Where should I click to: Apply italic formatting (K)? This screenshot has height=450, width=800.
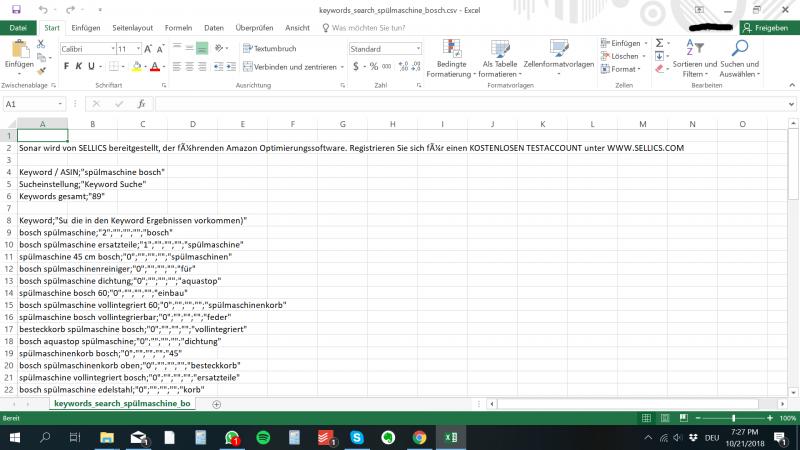(79, 66)
